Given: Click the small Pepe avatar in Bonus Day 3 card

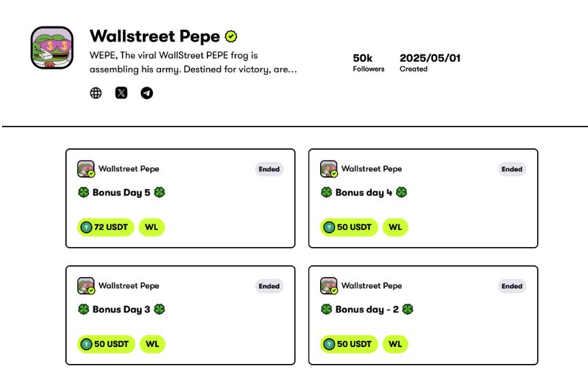Looking at the screenshot, I should click(x=86, y=286).
